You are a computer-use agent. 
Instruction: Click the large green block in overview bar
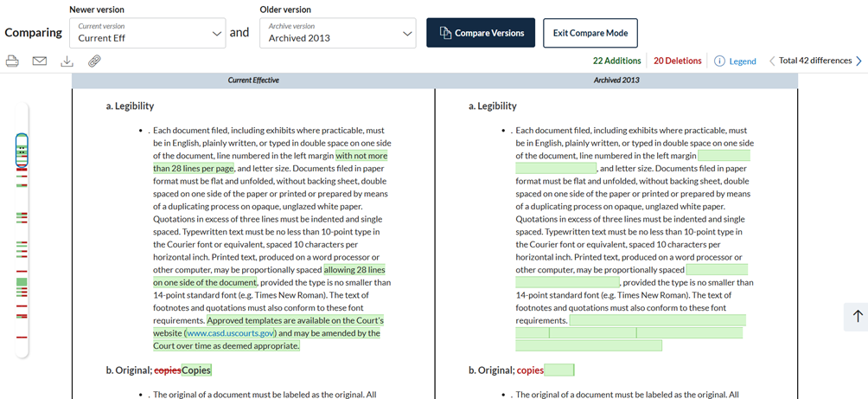(x=22, y=282)
